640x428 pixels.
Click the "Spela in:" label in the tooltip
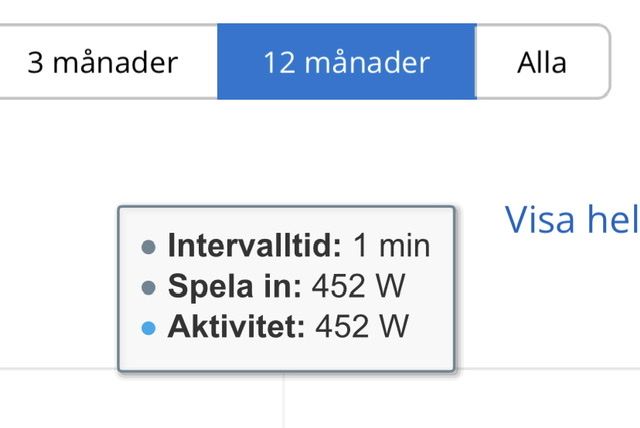click(235, 286)
